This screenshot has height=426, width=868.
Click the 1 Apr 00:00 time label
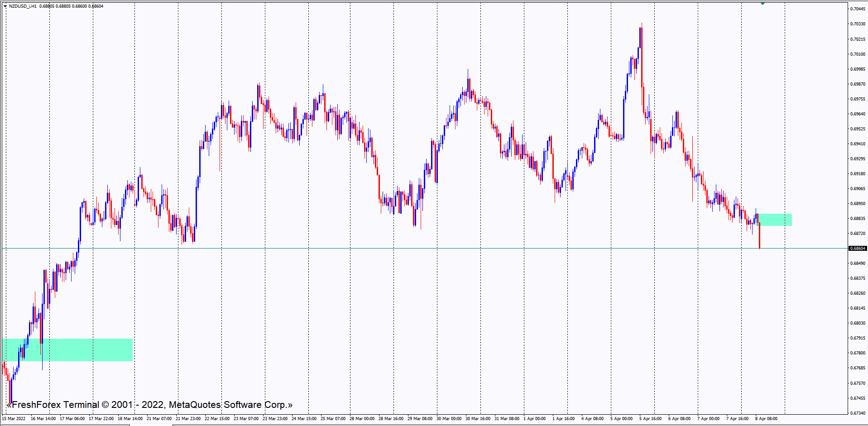(x=534, y=419)
